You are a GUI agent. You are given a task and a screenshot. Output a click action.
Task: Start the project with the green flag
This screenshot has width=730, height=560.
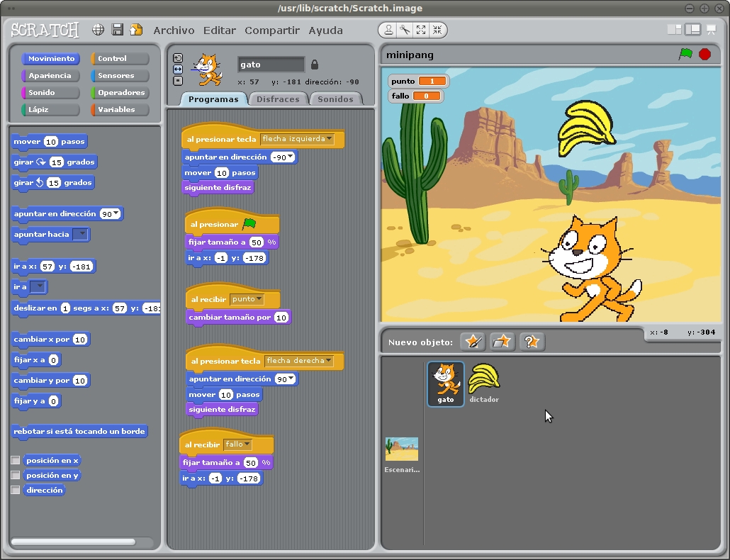tap(687, 55)
